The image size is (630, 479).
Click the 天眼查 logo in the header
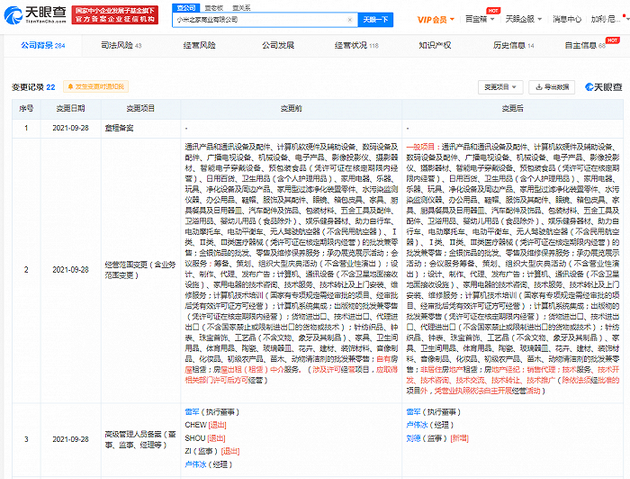(x=35, y=15)
